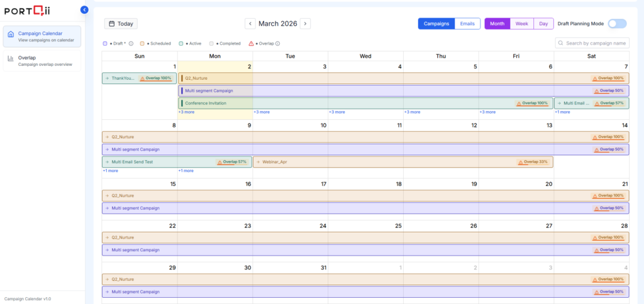Click the info icon next to Overlap legend
The height and width of the screenshot is (304, 644).
pyautogui.click(x=278, y=43)
